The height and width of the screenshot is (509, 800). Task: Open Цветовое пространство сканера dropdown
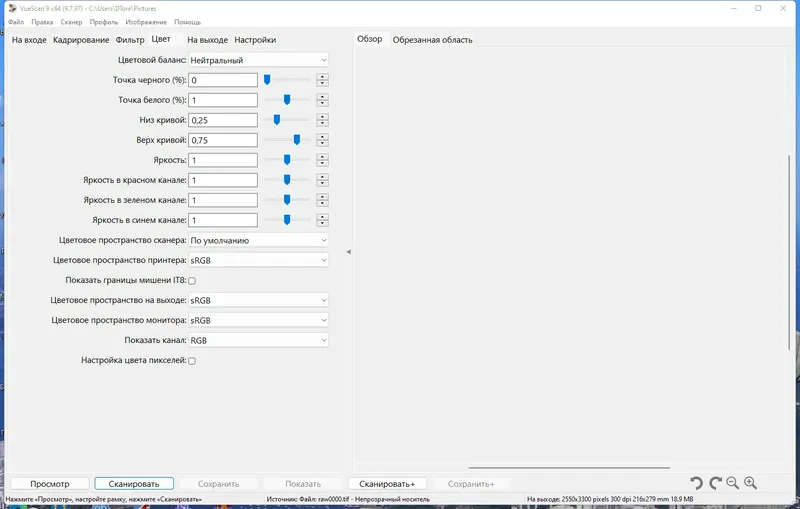coord(258,240)
